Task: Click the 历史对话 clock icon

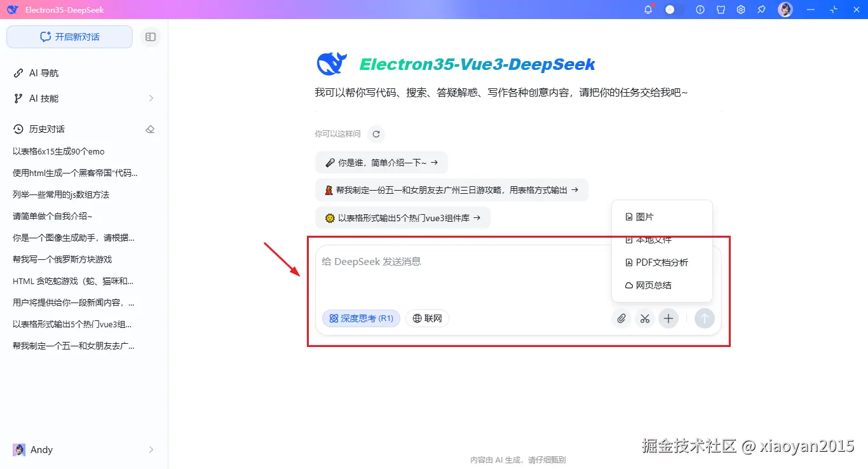Action: (x=18, y=129)
